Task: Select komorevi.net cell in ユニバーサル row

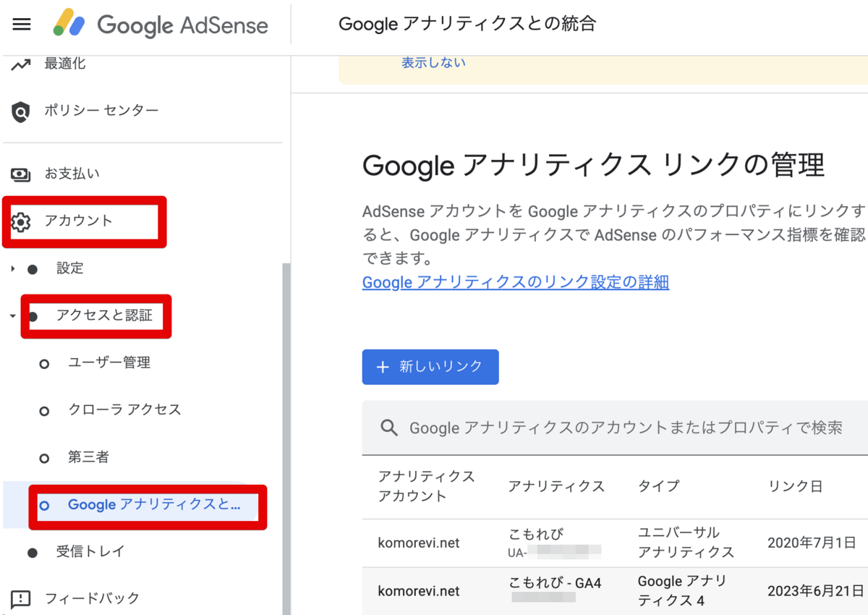Action: coord(419,543)
